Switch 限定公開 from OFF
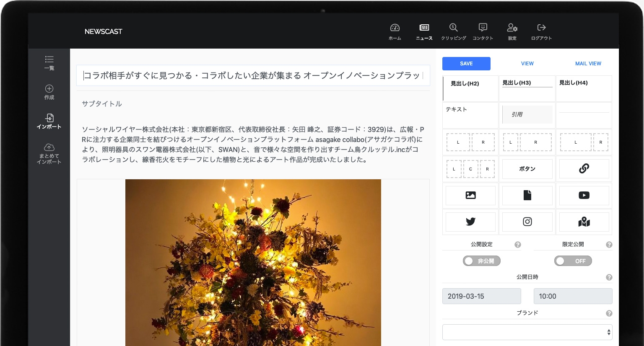The height and width of the screenshot is (346, 644). (573, 261)
